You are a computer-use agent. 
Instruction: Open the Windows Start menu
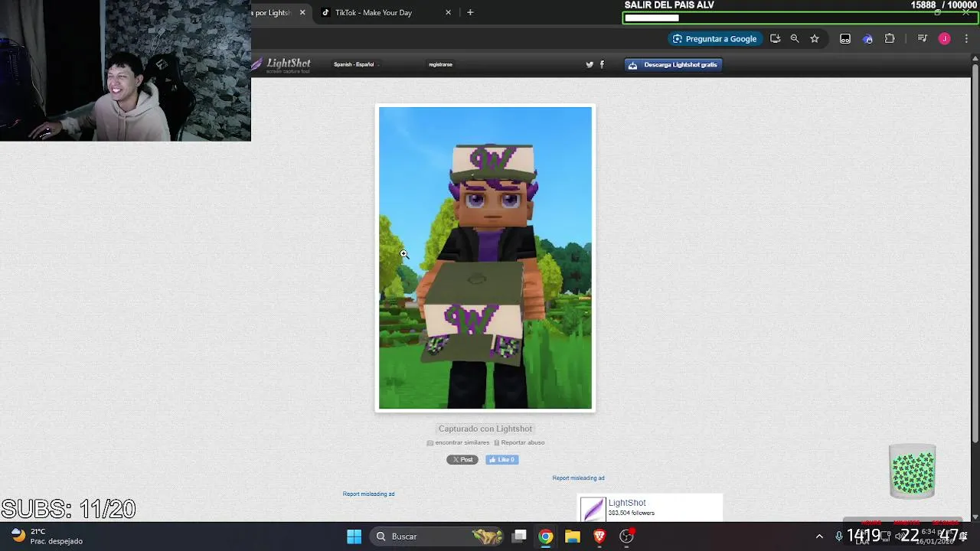(354, 536)
